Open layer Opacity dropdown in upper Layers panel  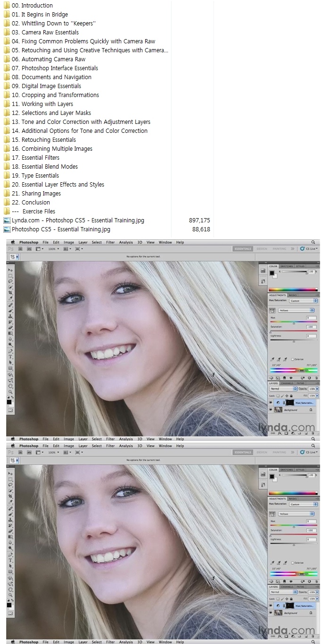tap(317, 389)
